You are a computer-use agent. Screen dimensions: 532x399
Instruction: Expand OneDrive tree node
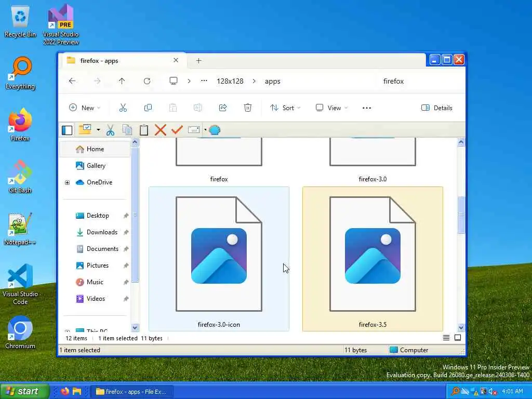click(67, 182)
